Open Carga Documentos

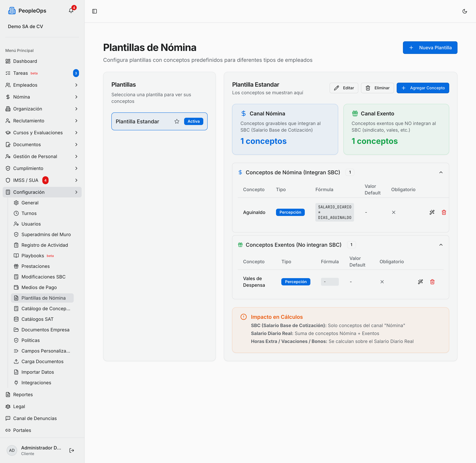[x=42, y=361]
